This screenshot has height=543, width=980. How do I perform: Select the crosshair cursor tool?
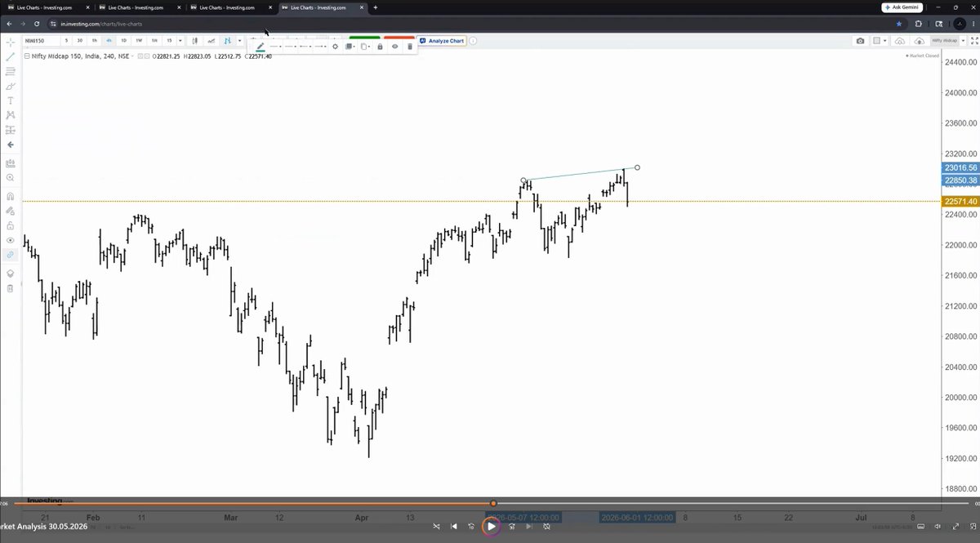(x=10, y=41)
